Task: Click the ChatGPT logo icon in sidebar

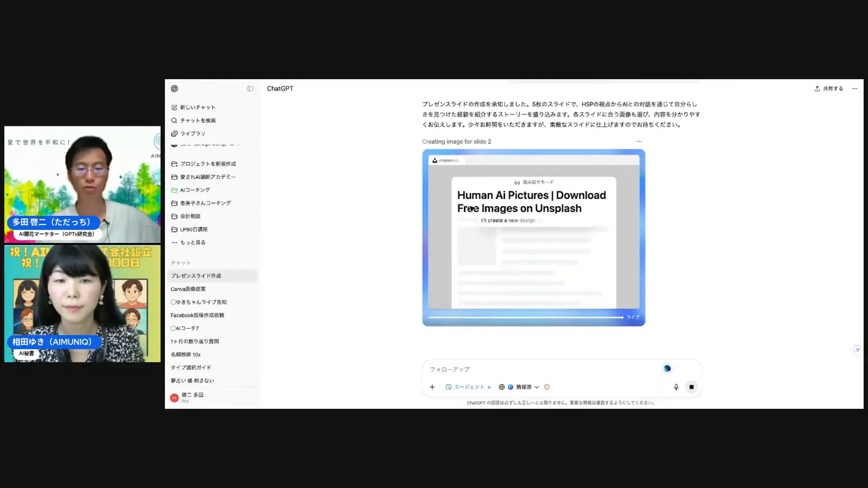Action: coord(175,89)
